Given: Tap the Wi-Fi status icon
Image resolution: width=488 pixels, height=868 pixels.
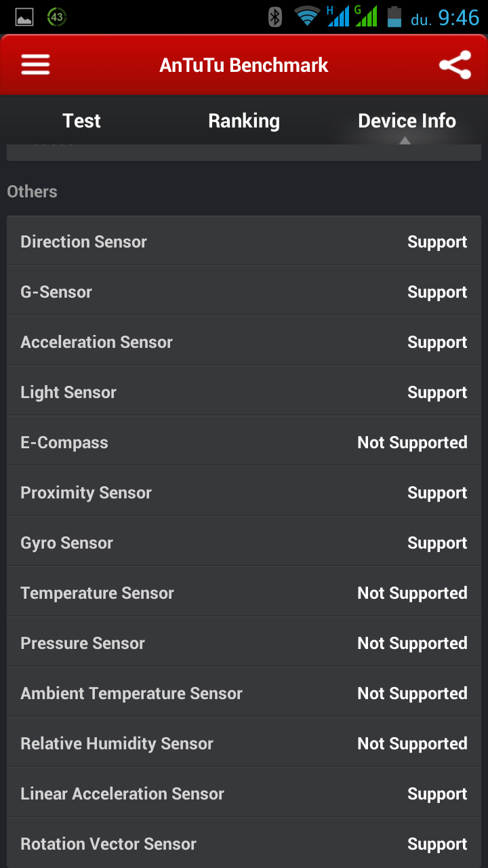Looking at the screenshot, I should [x=307, y=17].
